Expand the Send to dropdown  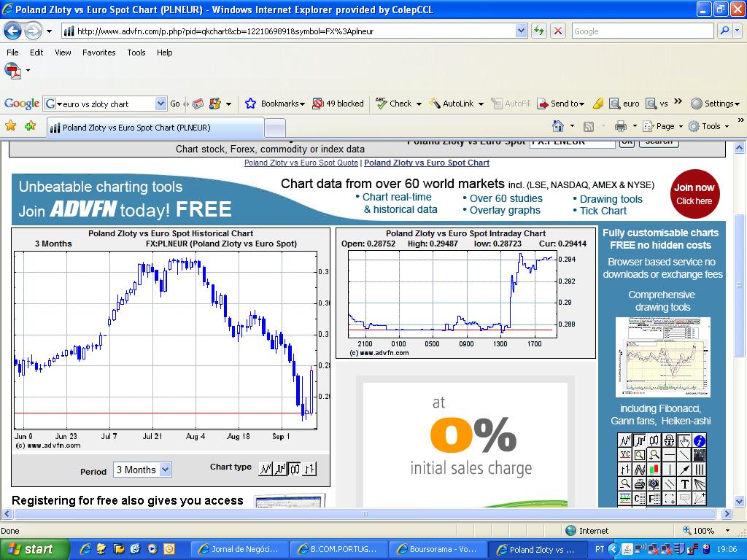point(581,104)
